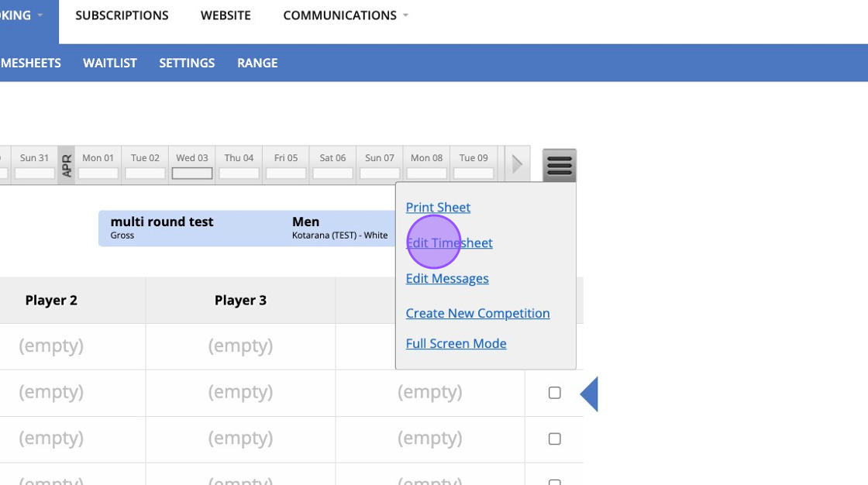Viewport: 868px width, 485px height.
Task: Click Player 2 empty slot in second row
Action: coord(51,393)
